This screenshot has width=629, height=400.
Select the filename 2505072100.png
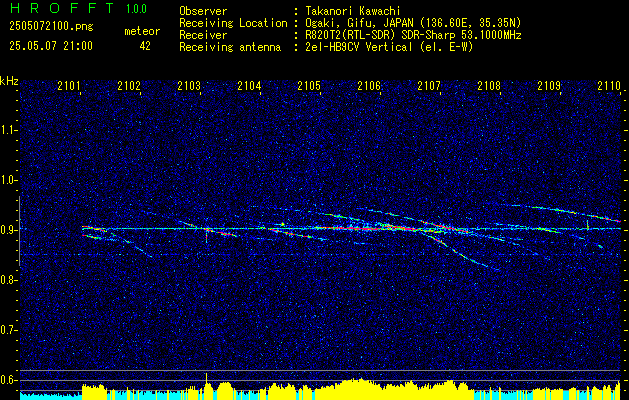[x=51, y=27]
